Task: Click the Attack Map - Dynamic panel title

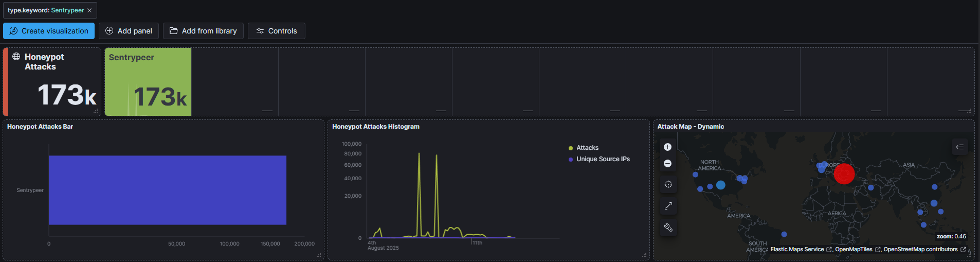Action: click(x=691, y=127)
